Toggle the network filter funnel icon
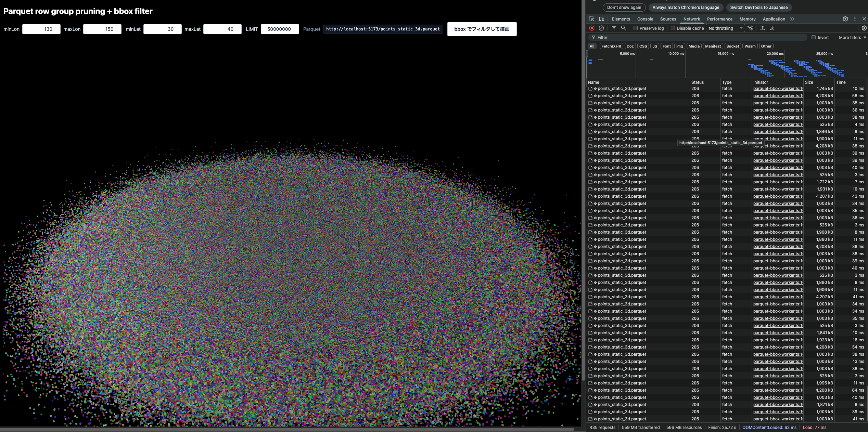This screenshot has height=432, width=868. click(614, 28)
